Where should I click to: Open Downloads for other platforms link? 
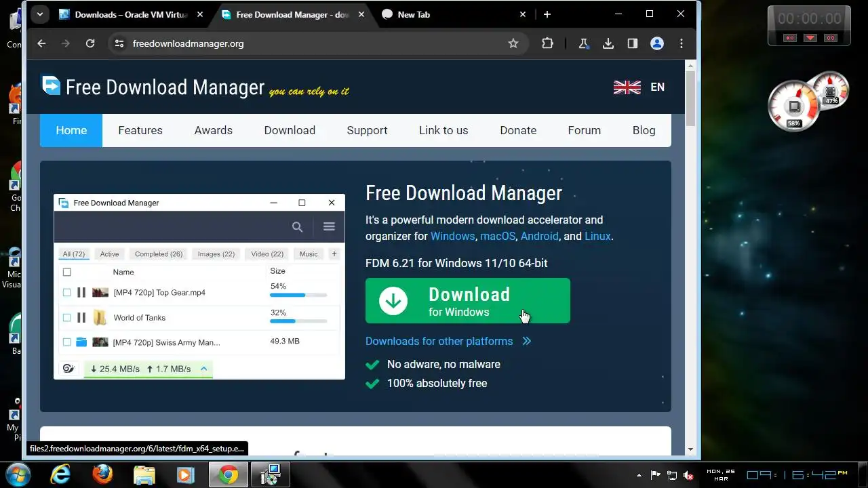448,341
